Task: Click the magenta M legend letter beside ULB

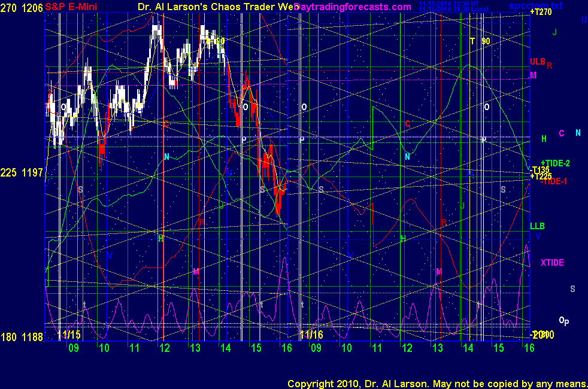Action: [534, 75]
